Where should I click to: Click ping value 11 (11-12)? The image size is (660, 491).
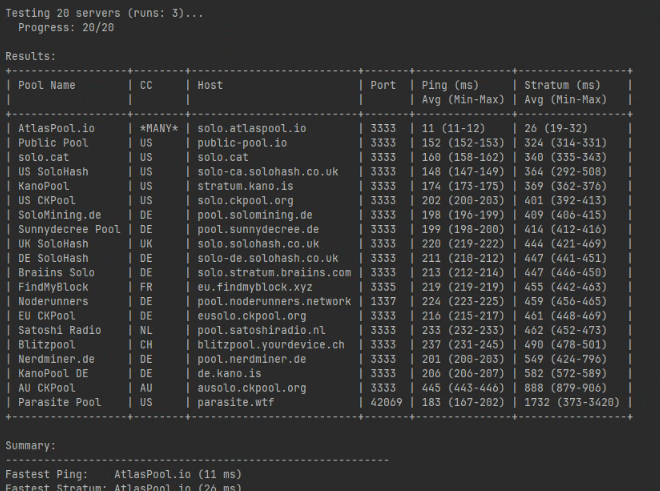click(x=453, y=128)
